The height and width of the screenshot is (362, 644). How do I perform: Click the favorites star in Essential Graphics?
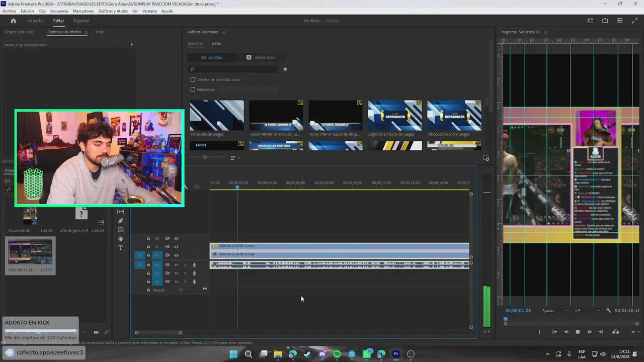click(285, 69)
